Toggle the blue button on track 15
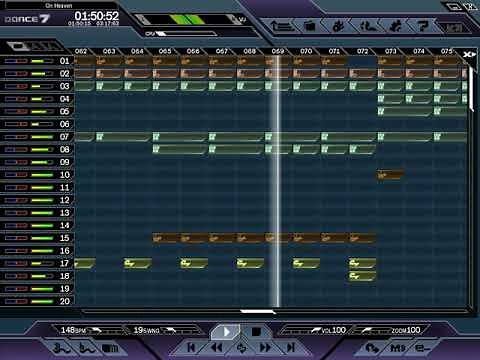480x360 pixels. [10, 238]
